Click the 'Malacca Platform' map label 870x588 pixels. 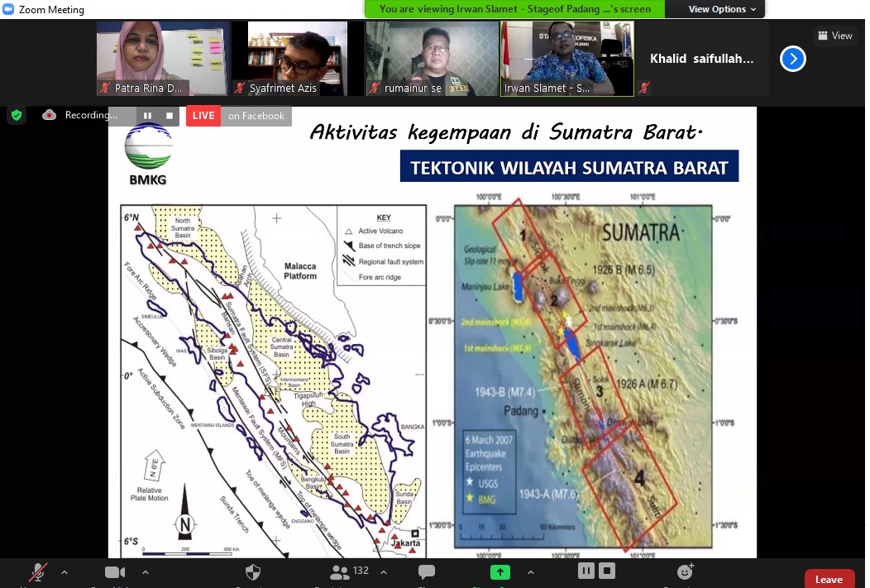[300, 270]
